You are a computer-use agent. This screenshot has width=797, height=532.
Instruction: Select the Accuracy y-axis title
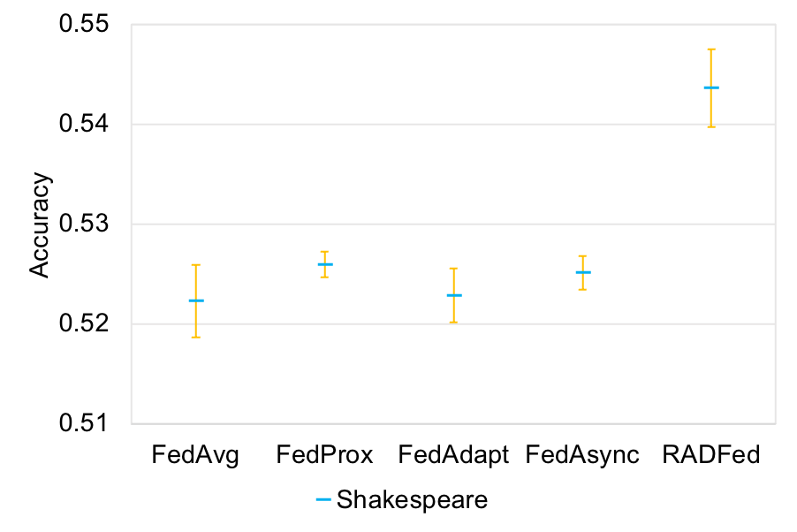click(41, 225)
